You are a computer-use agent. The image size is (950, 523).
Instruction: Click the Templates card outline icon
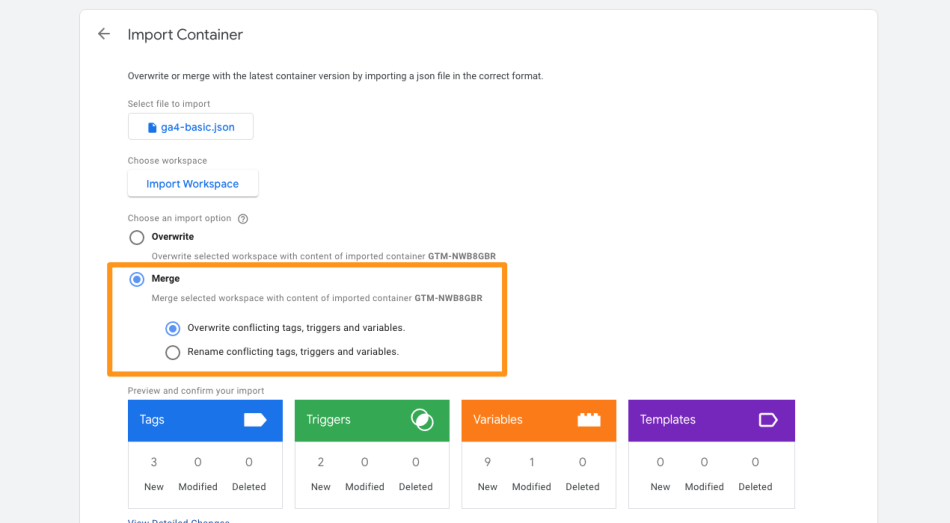pos(768,420)
